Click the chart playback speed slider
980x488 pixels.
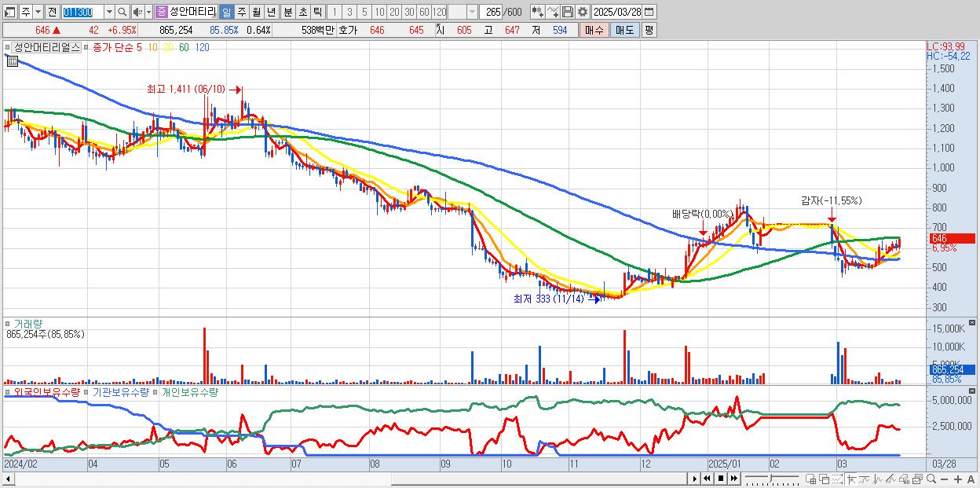[772, 479]
